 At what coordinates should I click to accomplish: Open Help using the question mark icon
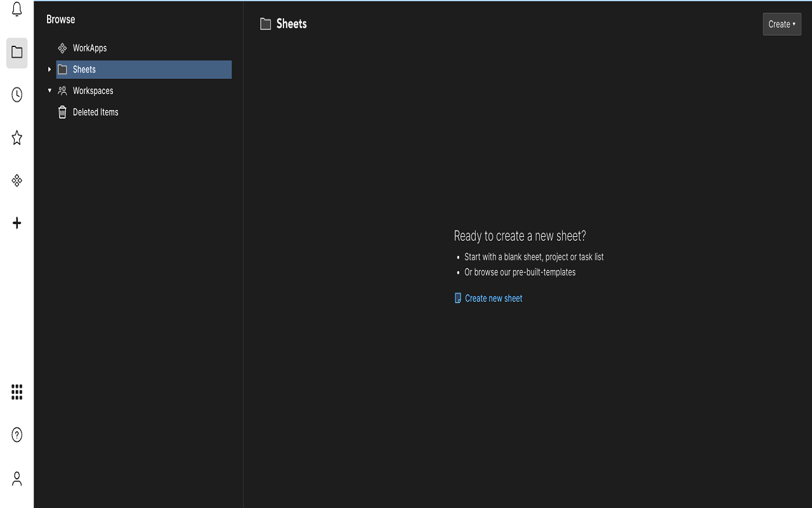16,434
